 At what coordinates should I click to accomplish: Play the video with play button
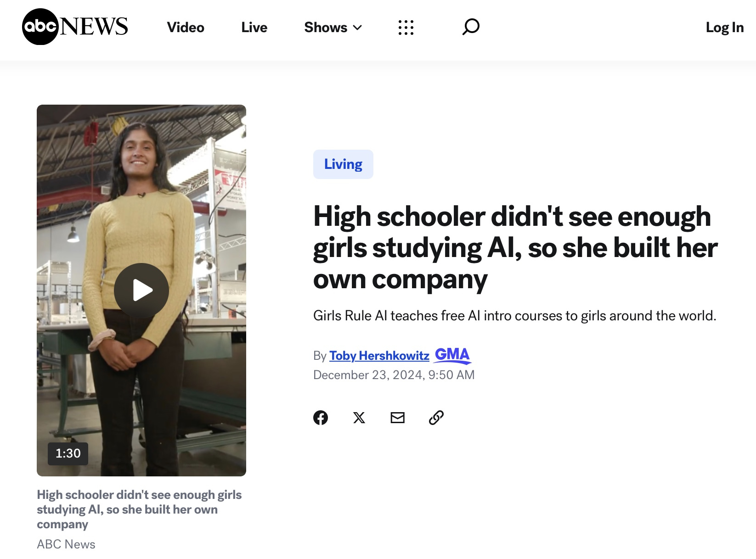pyautogui.click(x=141, y=291)
